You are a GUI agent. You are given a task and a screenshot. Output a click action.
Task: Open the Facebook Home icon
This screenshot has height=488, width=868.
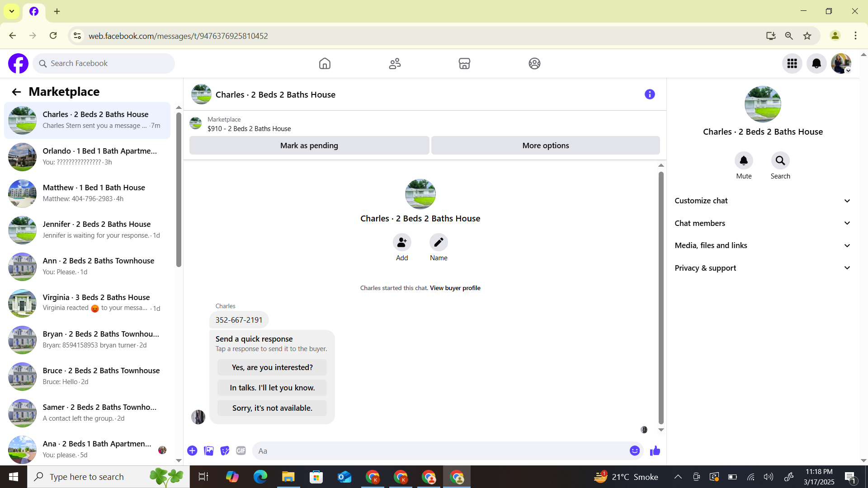(325, 63)
